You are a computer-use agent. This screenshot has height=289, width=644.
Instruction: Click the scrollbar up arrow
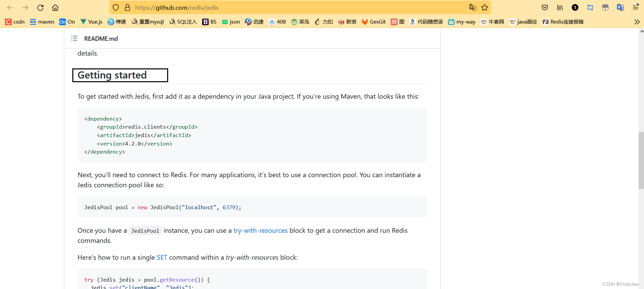click(642, 31)
